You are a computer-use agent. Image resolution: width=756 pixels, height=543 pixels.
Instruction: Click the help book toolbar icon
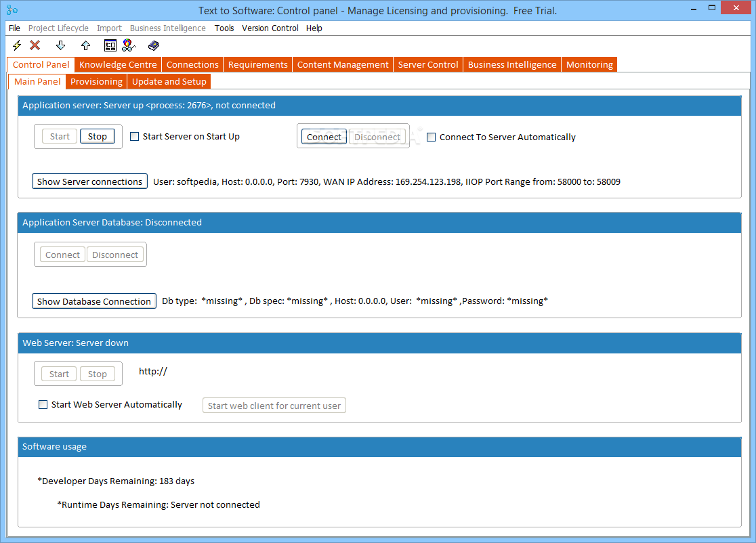click(x=154, y=45)
